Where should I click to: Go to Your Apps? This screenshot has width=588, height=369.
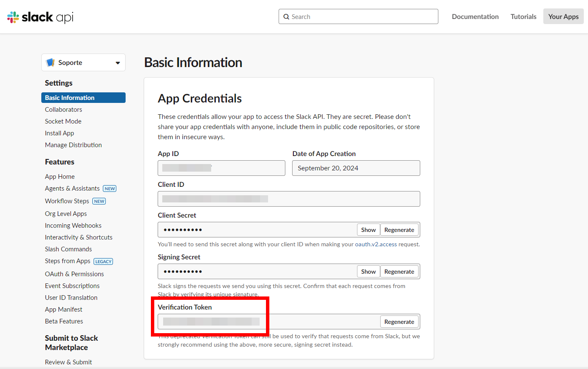point(563,16)
